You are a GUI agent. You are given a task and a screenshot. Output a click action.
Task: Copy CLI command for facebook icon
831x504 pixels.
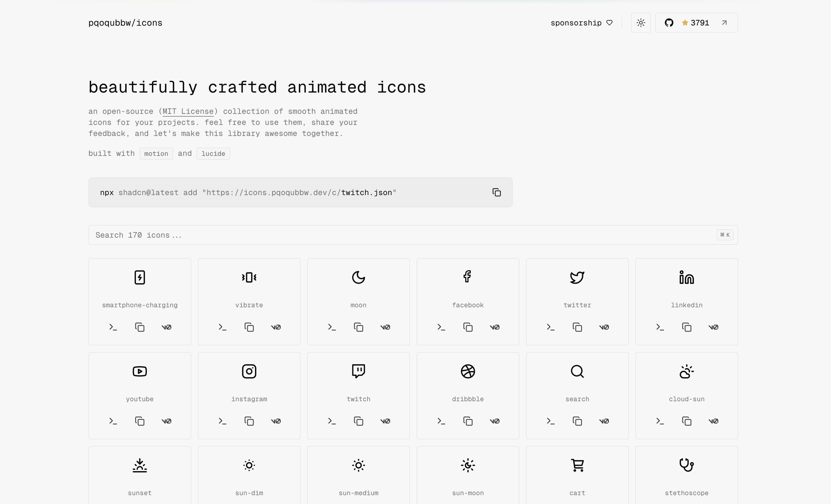441,327
